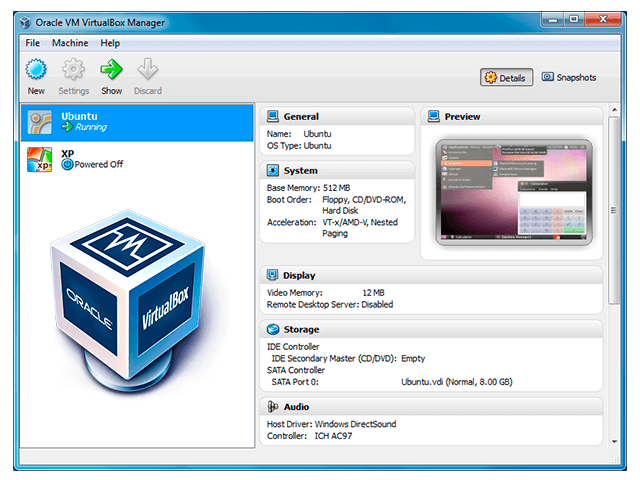Image resolution: width=640 pixels, height=480 pixels.
Task: Click 'Ubuntu.vdi (Normal, 8.00 GB)' text
Action: (x=456, y=382)
